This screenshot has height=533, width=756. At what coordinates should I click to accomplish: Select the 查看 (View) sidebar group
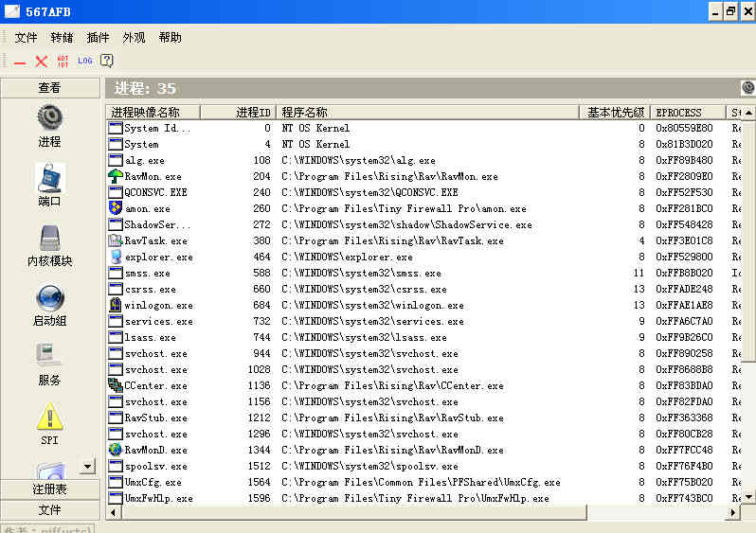pyautogui.click(x=49, y=88)
